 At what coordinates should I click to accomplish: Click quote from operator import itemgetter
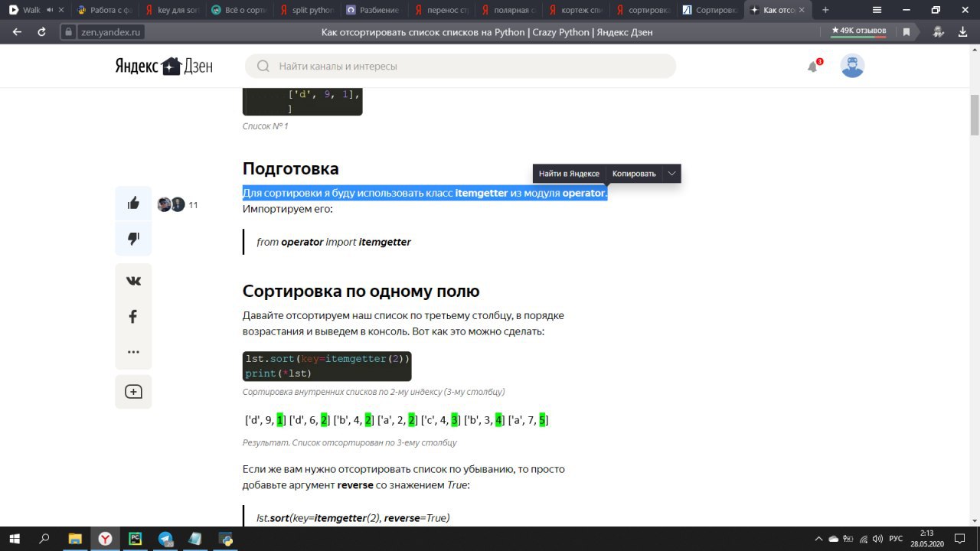click(x=334, y=242)
